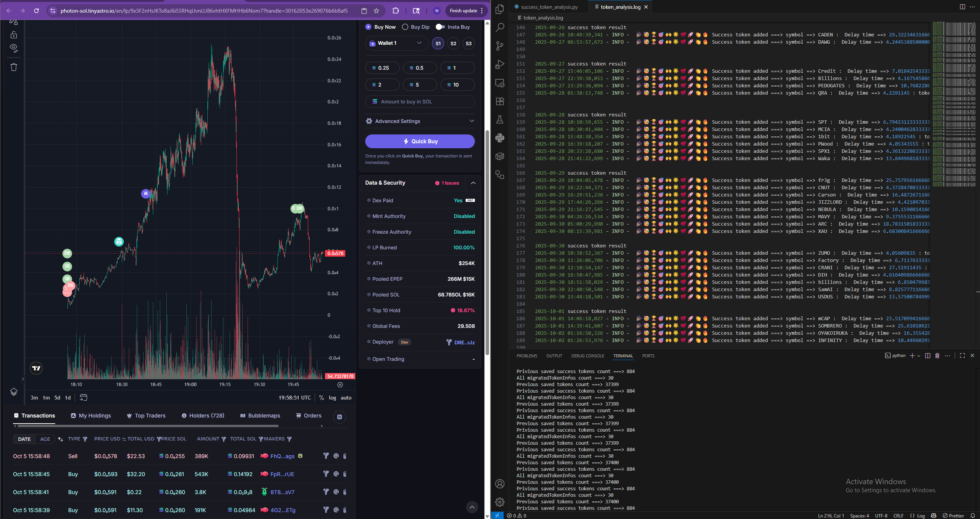The width and height of the screenshot is (980, 519).
Task: Select the 0.5 SOL preset button
Action: pos(419,68)
